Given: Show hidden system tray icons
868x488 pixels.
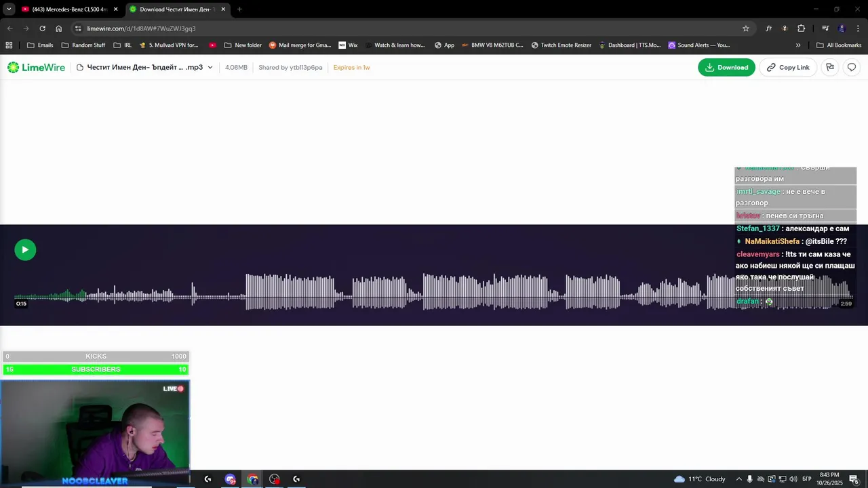Looking at the screenshot, I should (738, 479).
